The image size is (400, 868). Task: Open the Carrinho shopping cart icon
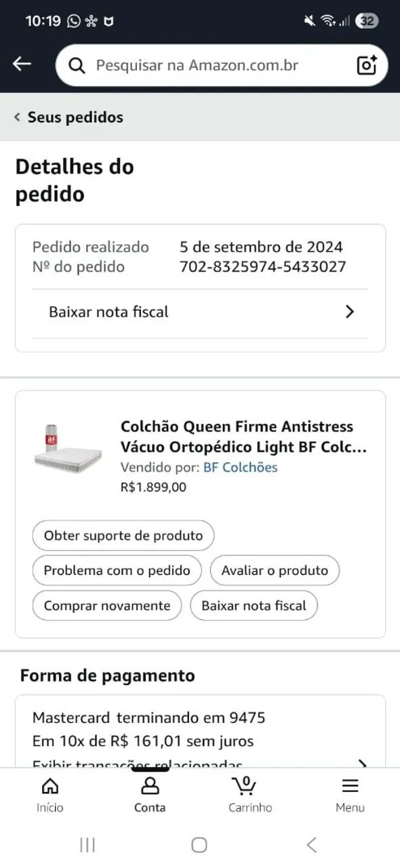(x=245, y=787)
